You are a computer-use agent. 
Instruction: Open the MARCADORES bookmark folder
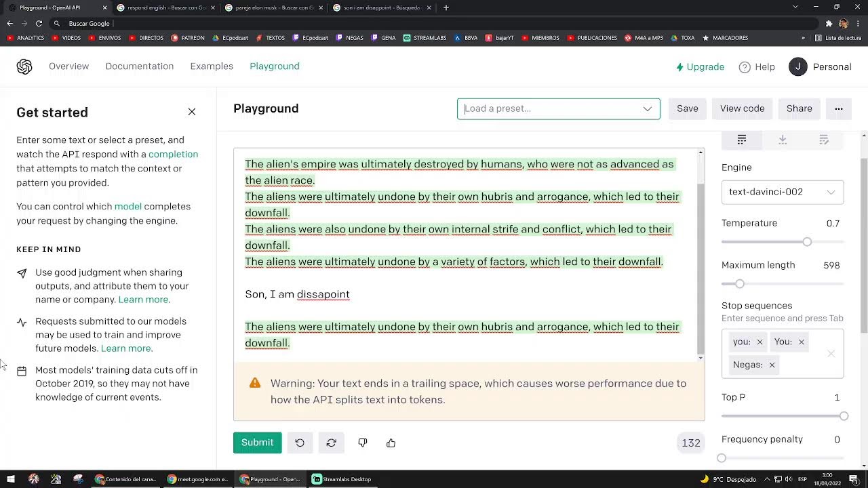point(725,38)
